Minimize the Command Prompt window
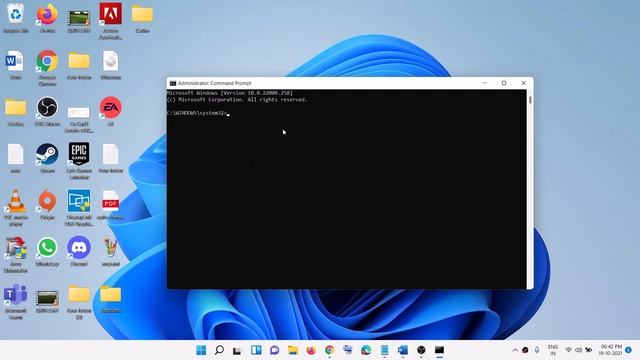This screenshot has height=360, width=640. click(x=484, y=83)
